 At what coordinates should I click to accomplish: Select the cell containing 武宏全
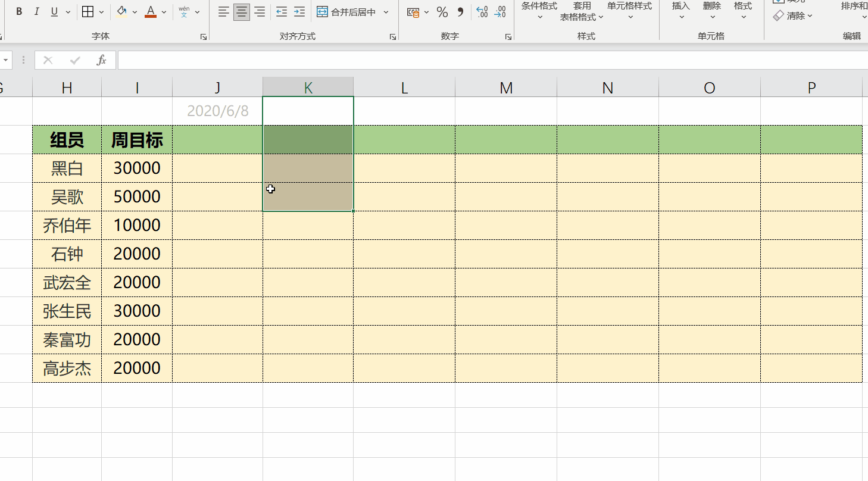pyautogui.click(x=67, y=283)
